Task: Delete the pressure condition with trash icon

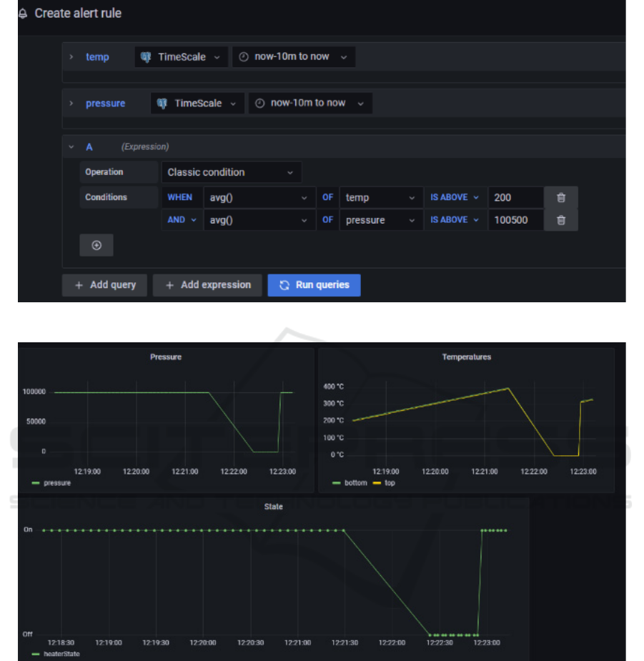Action: click(x=561, y=220)
